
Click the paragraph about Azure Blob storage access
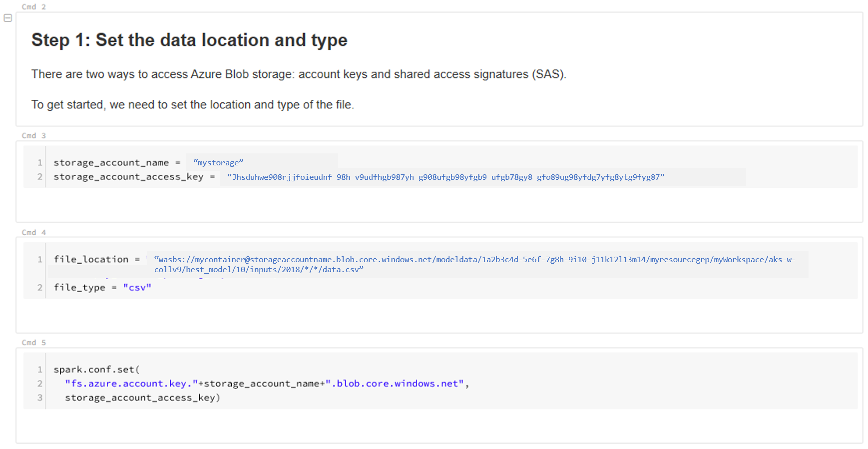299,74
